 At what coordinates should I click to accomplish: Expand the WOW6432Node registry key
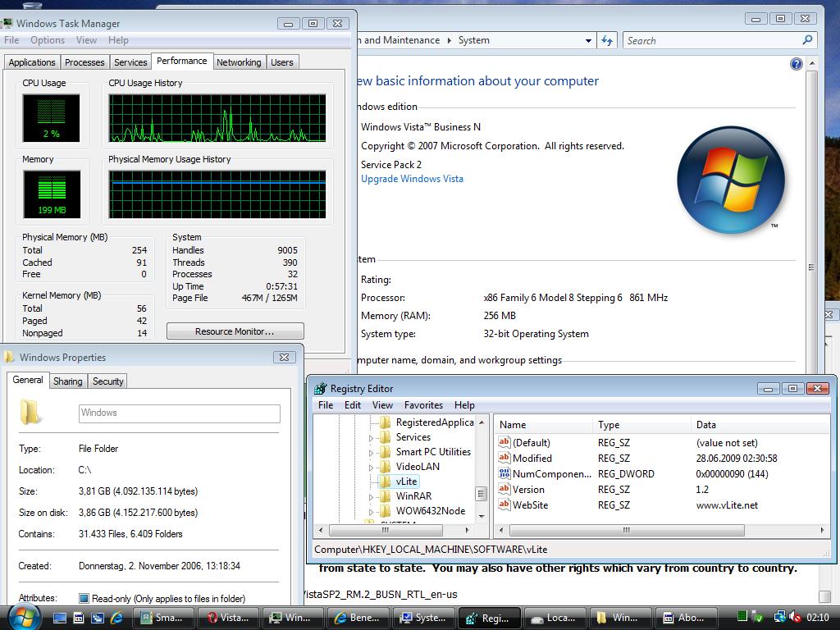coord(370,512)
